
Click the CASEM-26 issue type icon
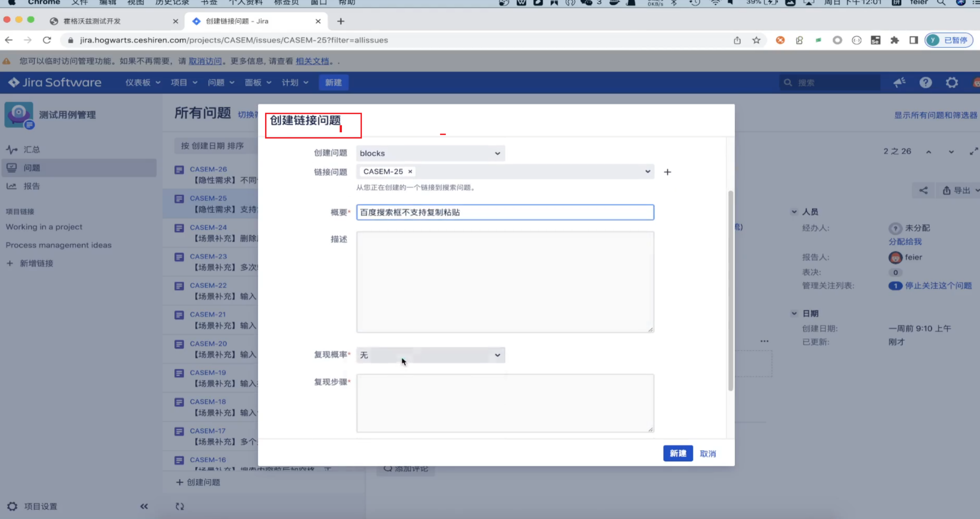[179, 170]
